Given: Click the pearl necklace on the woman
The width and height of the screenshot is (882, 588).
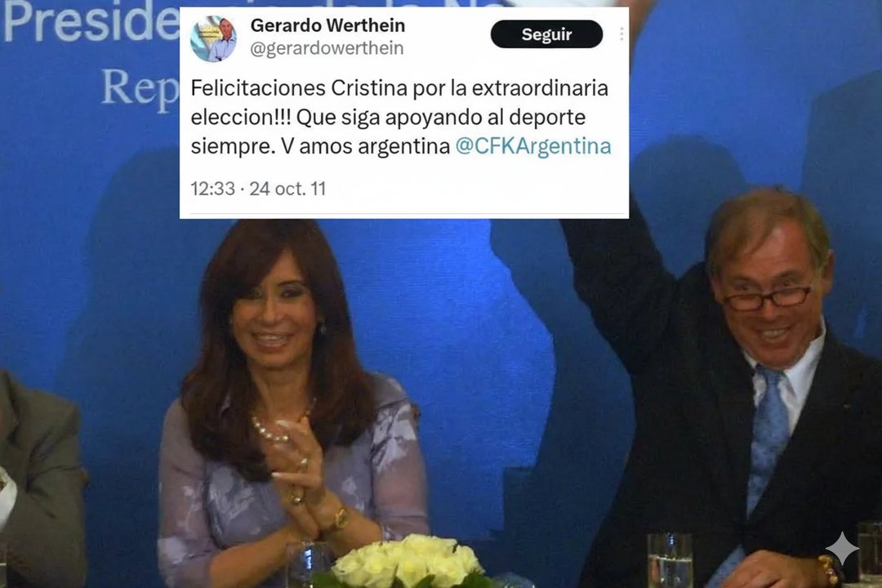Looking at the screenshot, I should 276,429.
